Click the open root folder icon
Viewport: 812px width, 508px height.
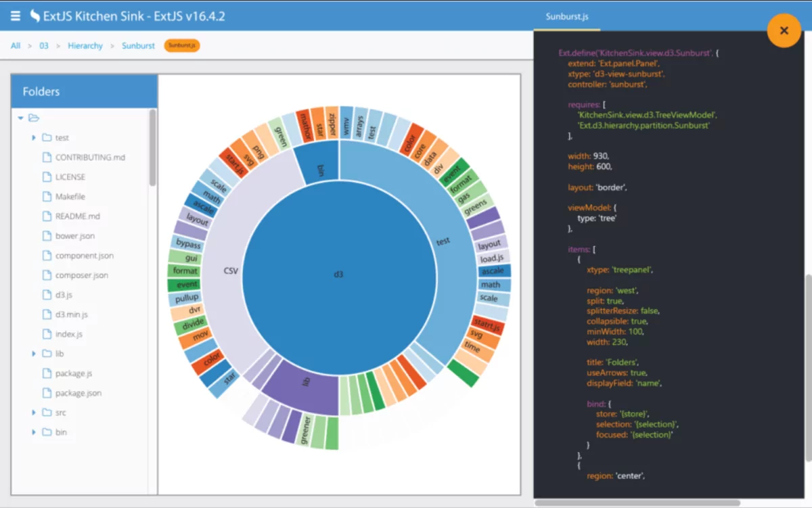34,118
